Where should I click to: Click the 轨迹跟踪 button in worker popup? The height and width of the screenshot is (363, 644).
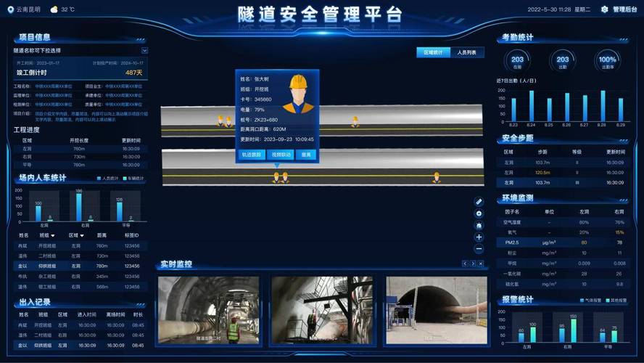point(252,155)
